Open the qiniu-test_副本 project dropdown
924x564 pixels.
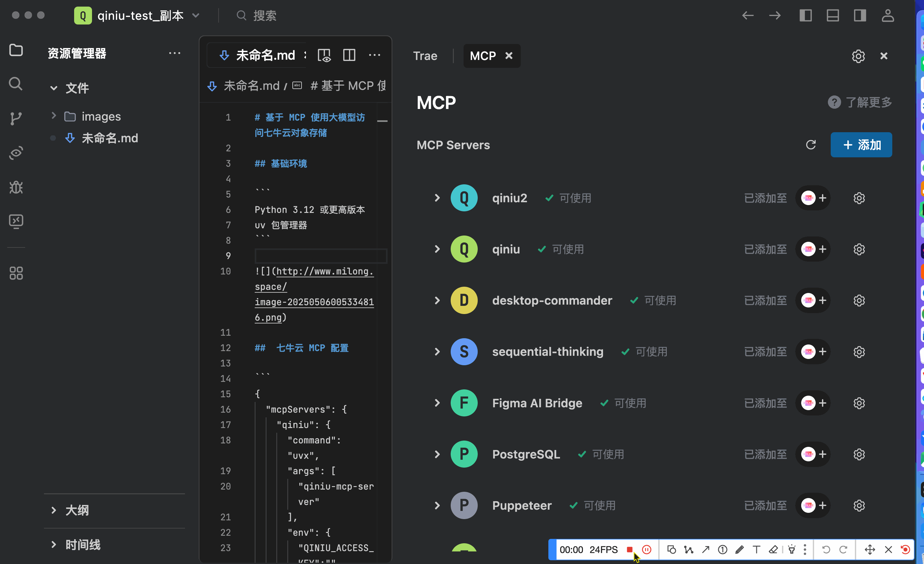196,15
